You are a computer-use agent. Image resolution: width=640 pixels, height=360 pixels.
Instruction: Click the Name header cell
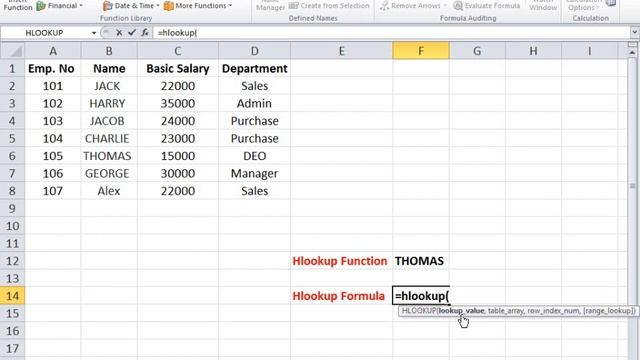pyautogui.click(x=109, y=68)
